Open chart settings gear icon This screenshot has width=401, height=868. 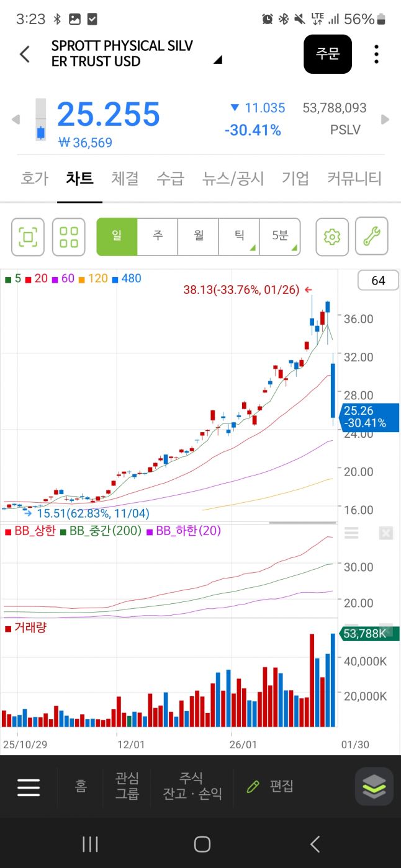pos(332,236)
